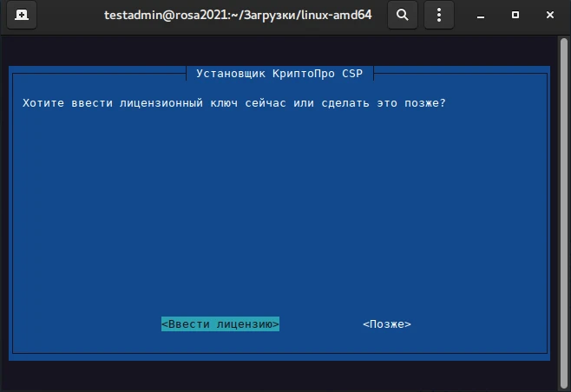Open the terminal search icon
The image size is (571, 392).
(403, 15)
